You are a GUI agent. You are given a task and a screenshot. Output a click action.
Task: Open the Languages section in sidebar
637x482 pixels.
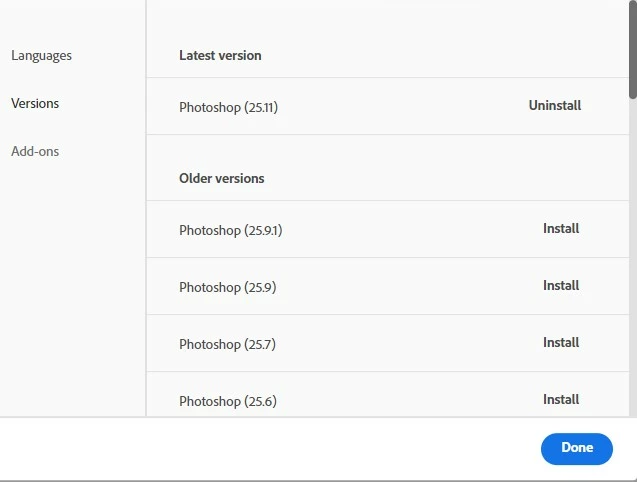pyautogui.click(x=41, y=56)
